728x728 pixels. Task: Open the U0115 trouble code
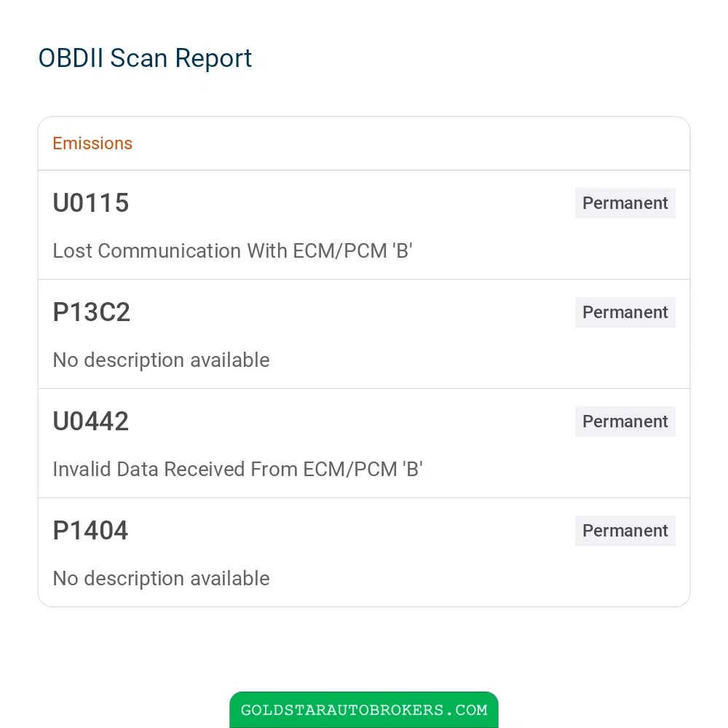90,203
